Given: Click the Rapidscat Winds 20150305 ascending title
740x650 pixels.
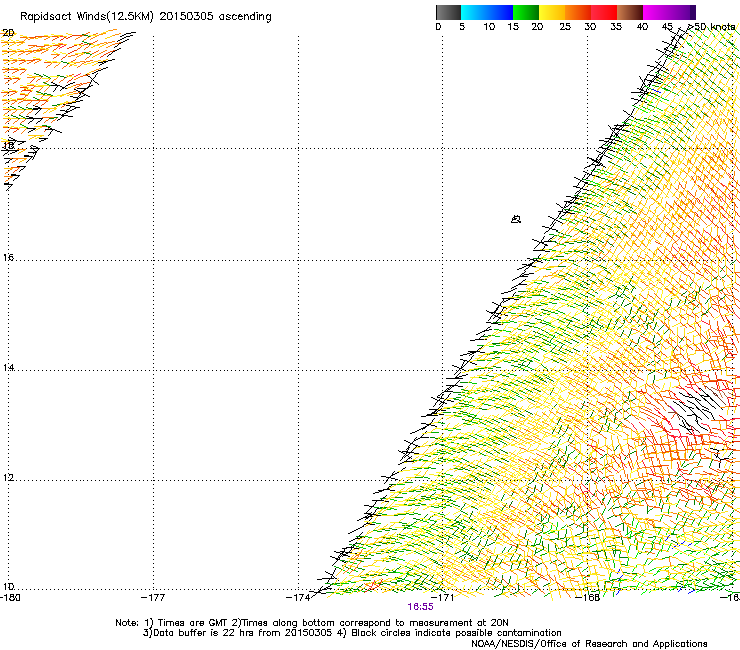Looking at the screenshot, I should [146, 17].
